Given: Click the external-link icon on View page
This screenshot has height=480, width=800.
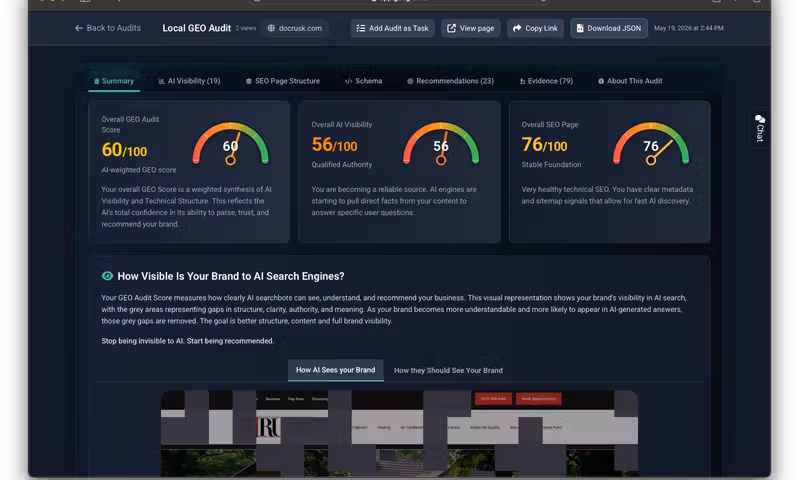Looking at the screenshot, I should pyautogui.click(x=452, y=28).
